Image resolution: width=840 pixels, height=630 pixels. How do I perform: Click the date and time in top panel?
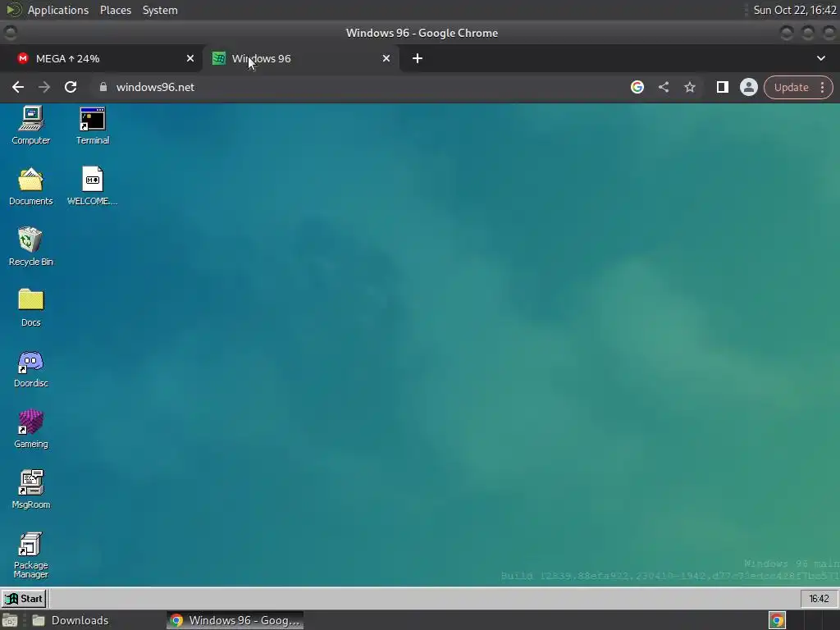[x=794, y=10]
